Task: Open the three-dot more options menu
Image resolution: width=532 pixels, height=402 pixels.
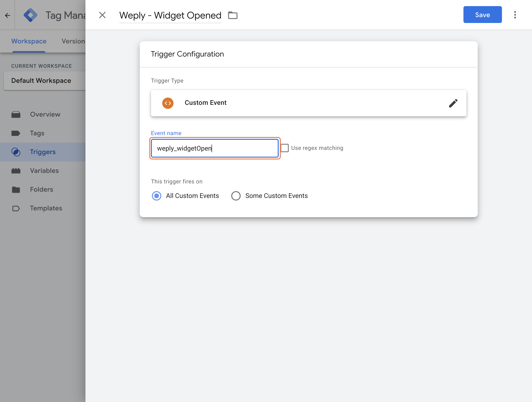Action: point(515,15)
